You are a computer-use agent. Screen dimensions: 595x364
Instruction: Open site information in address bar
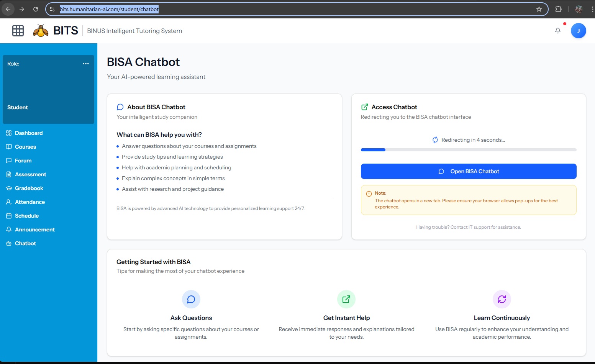[52, 9]
